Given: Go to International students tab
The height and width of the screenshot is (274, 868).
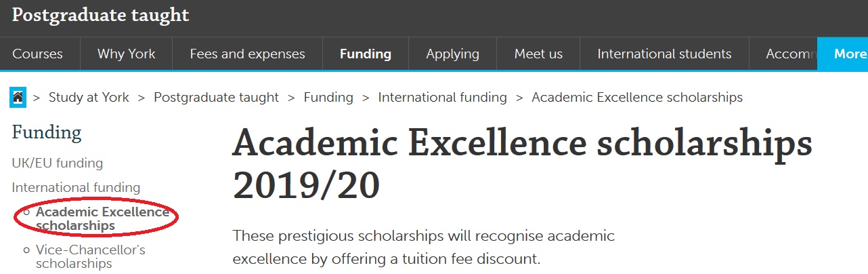Looking at the screenshot, I should tap(664, 54).
